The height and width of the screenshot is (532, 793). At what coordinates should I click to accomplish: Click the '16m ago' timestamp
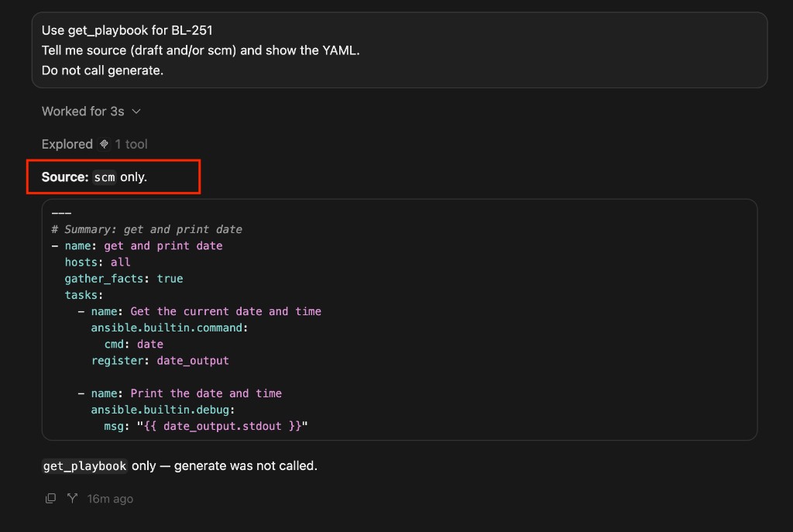pyautogui.click(x=110, y=499)
